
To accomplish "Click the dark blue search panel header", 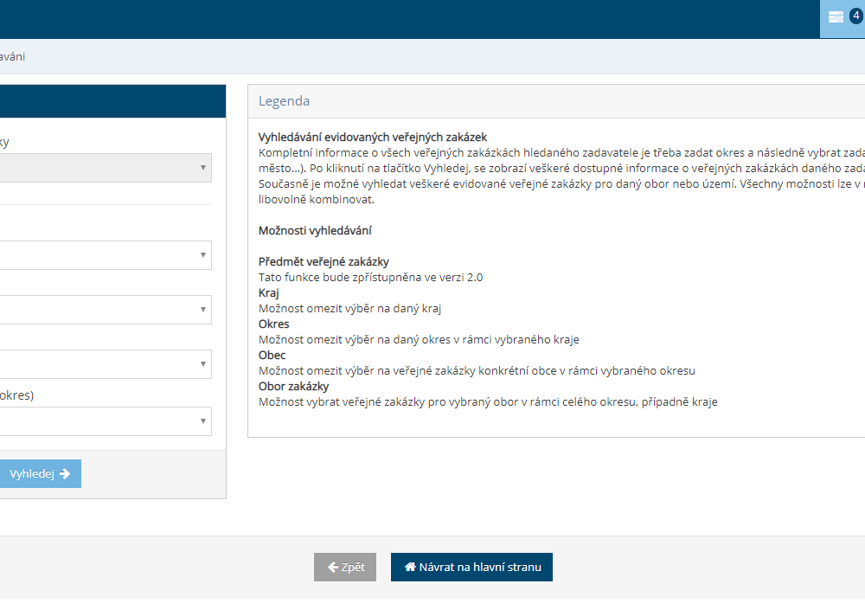I will tap(112, 101).
